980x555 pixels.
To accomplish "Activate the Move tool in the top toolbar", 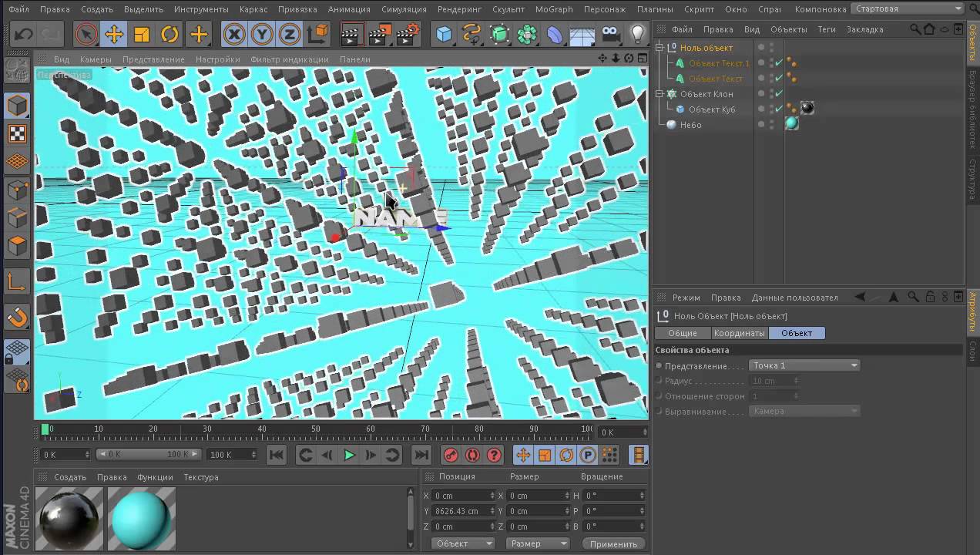I will click(x=114, y=35).
